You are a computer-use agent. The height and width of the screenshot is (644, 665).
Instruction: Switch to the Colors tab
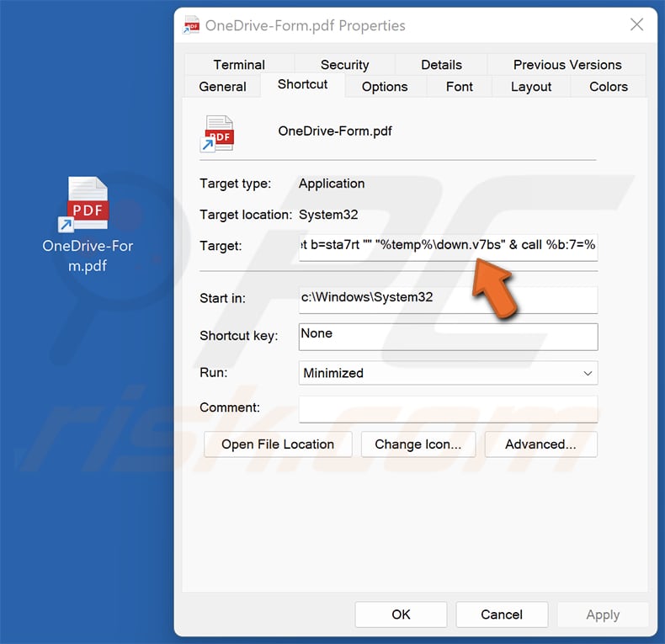[608, 87]
